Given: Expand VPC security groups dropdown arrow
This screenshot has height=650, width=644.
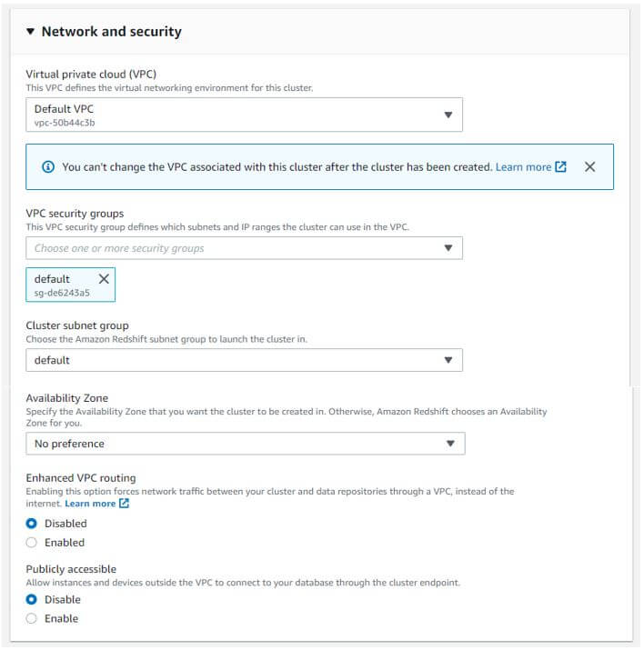Looking at the screenshot, I should [x=448, y=248].
